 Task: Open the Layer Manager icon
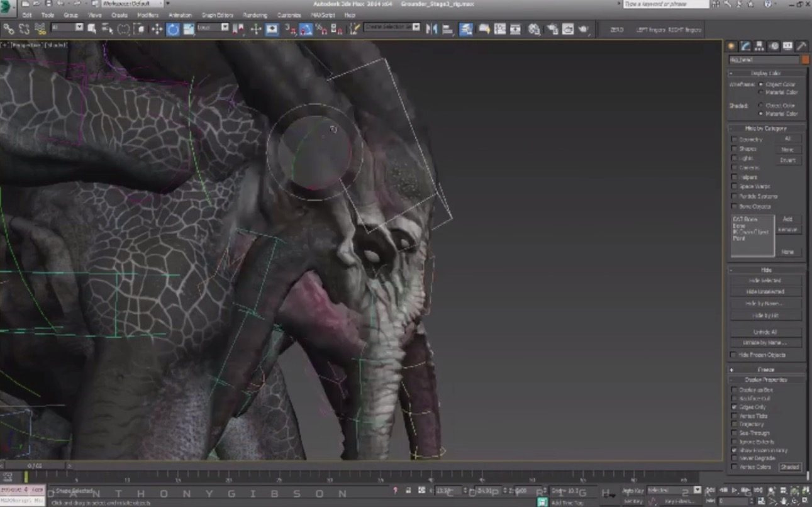point(466,29)
